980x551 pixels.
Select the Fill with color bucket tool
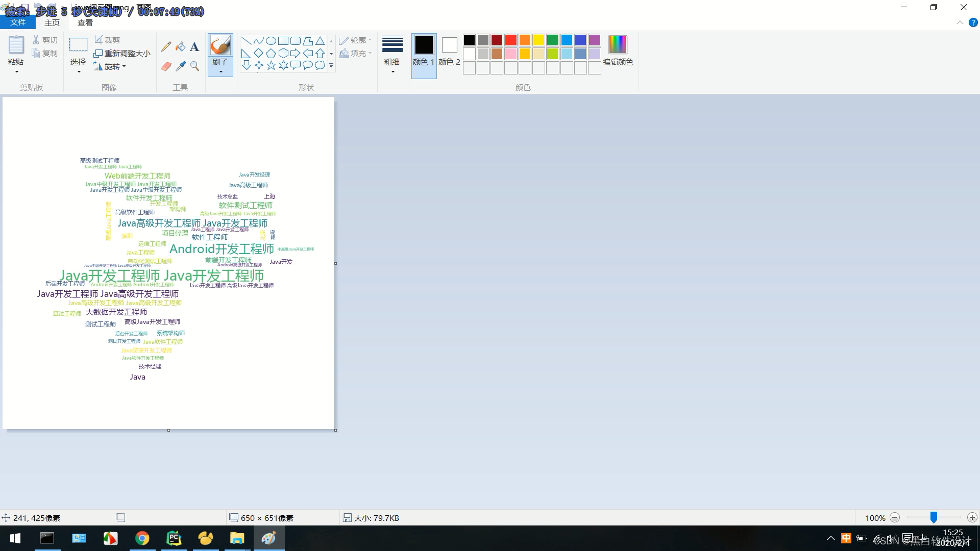[x=180, y=47]
